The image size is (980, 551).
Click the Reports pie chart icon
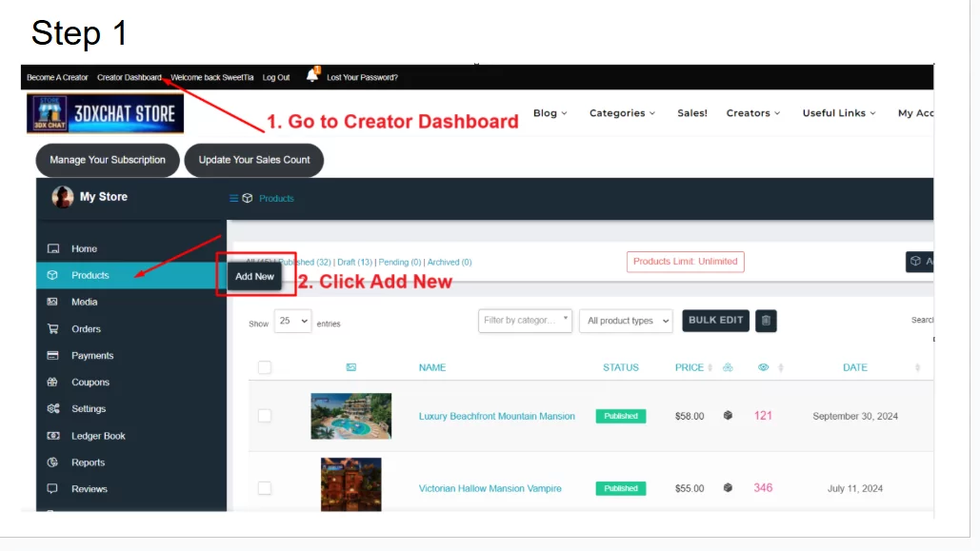(54, 462)
